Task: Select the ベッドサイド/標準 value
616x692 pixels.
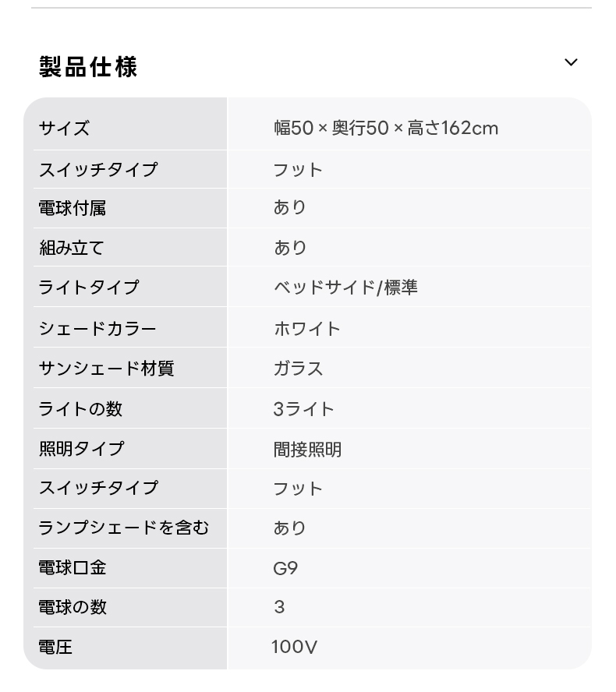Action: click(x=345, y=288)
